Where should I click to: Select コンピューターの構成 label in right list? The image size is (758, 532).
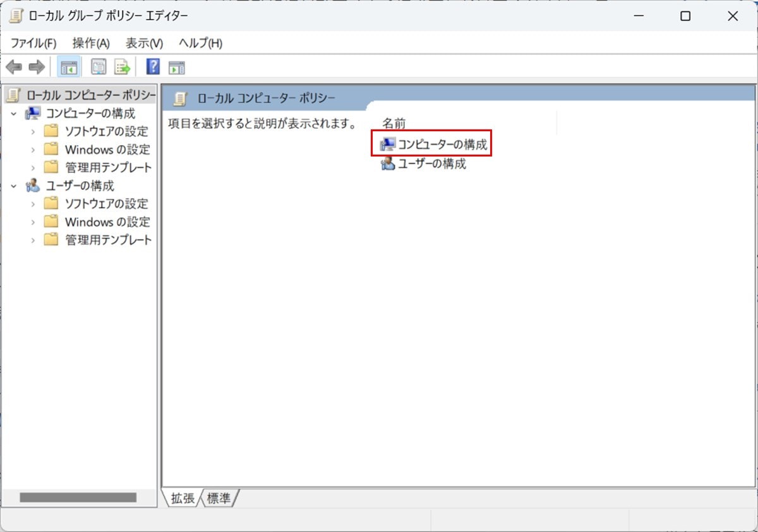(443, 145)
